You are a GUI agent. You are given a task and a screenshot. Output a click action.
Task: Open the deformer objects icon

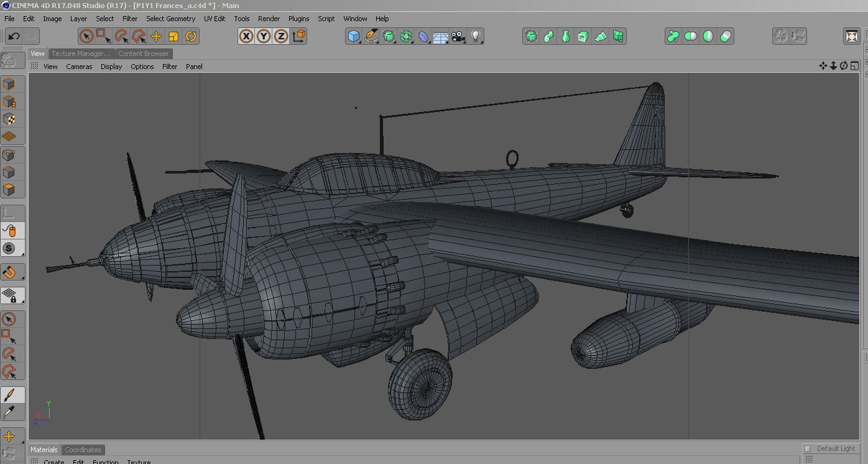coord(423,36)
